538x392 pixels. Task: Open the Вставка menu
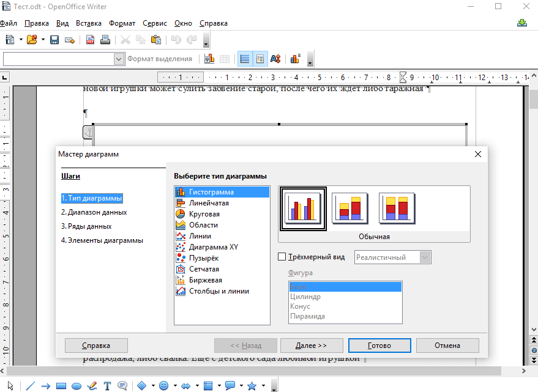pos(89,23)
